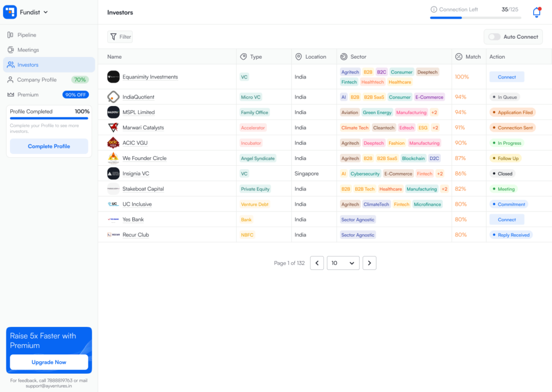Click the Match column percent icon

pos(459,57)
